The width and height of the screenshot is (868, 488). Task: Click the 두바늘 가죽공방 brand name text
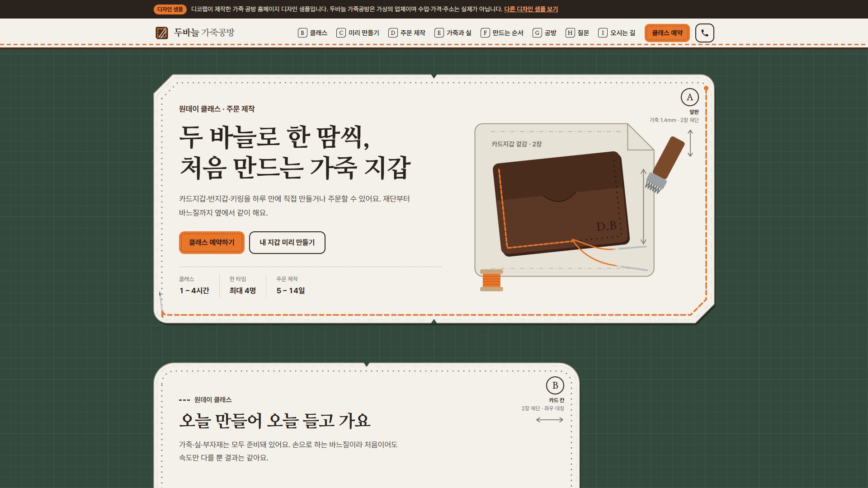pos(204,33)
